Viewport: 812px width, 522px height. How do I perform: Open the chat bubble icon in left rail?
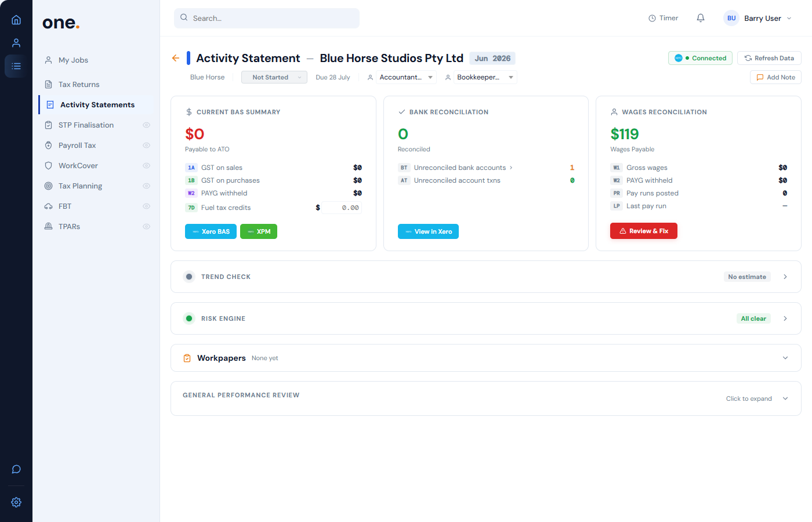(16, 469)
